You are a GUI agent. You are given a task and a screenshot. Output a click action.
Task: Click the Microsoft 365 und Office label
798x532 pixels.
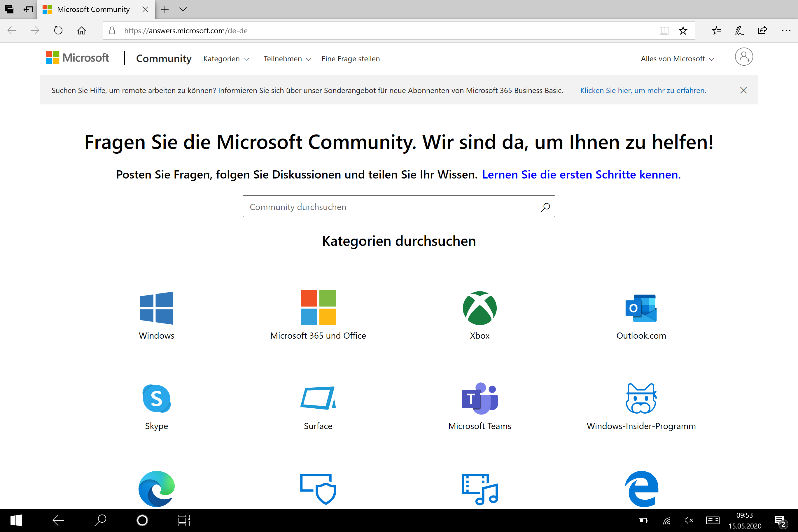318,335
